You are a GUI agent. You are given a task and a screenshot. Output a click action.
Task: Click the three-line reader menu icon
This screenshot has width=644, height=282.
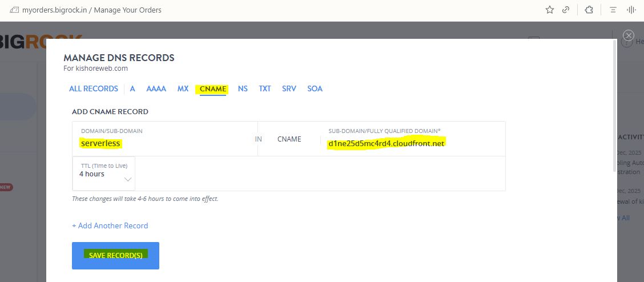click(x=613, y=10)
